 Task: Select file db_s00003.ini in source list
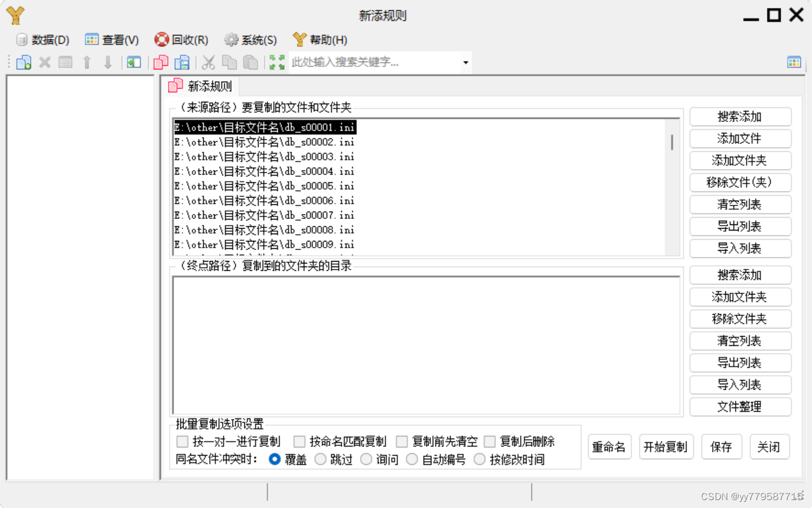point(265,157)
